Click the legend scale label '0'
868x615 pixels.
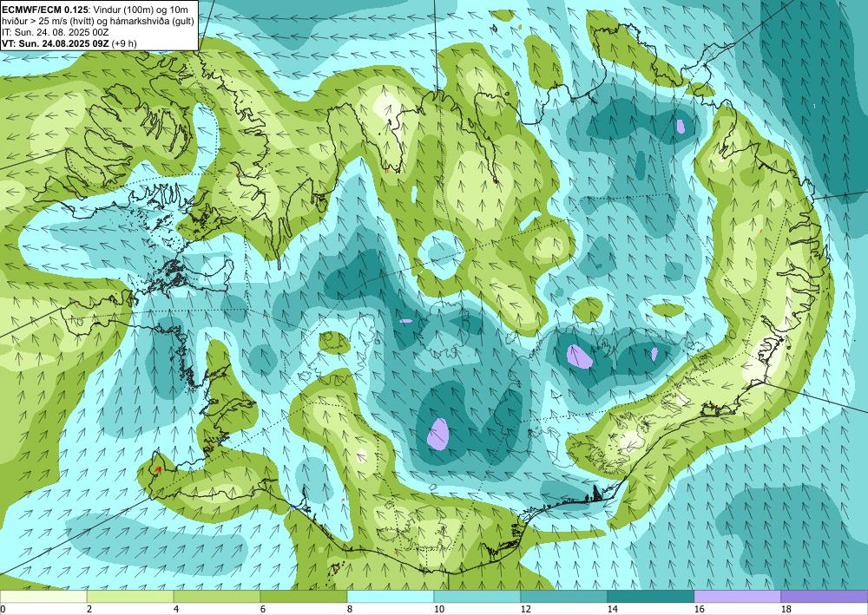click(3, 609)
